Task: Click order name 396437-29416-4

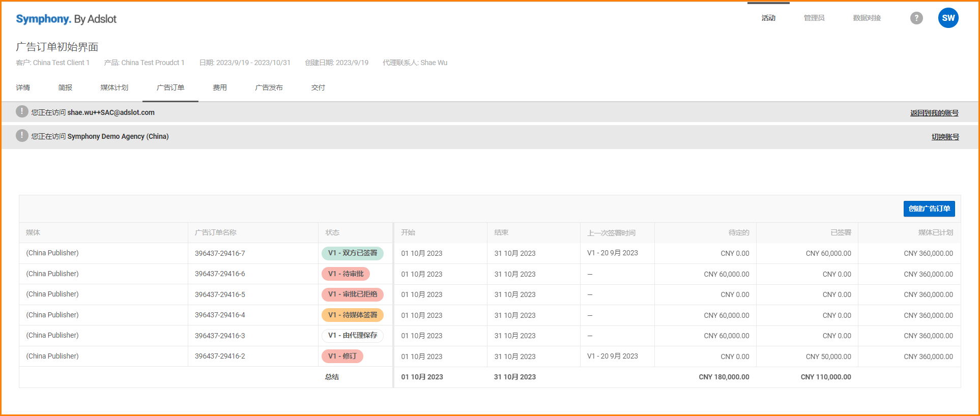Action: click(x=220, y=315)
